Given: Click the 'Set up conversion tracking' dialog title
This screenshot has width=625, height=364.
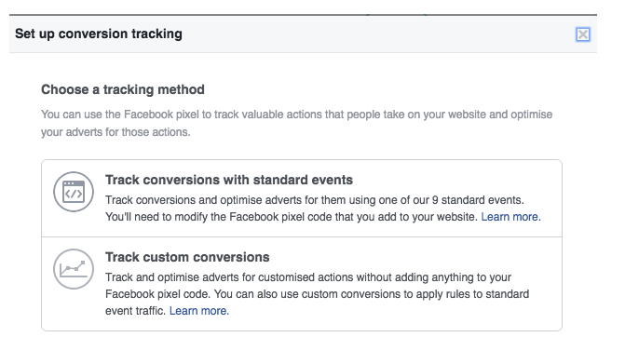Looking at the screenshot, I should (x=99, y=34).
